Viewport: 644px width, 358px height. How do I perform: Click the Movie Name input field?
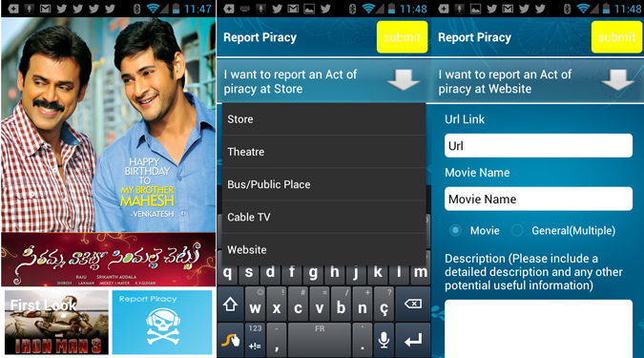(538, 199)
